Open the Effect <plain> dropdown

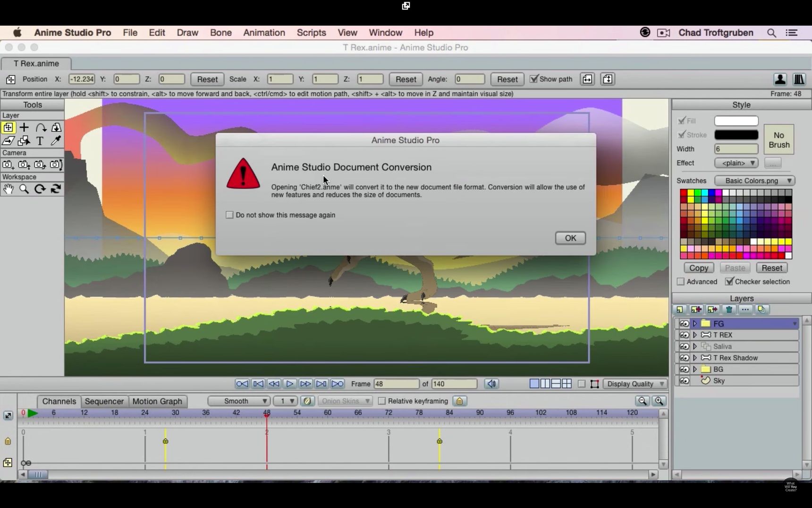[736, 163]
